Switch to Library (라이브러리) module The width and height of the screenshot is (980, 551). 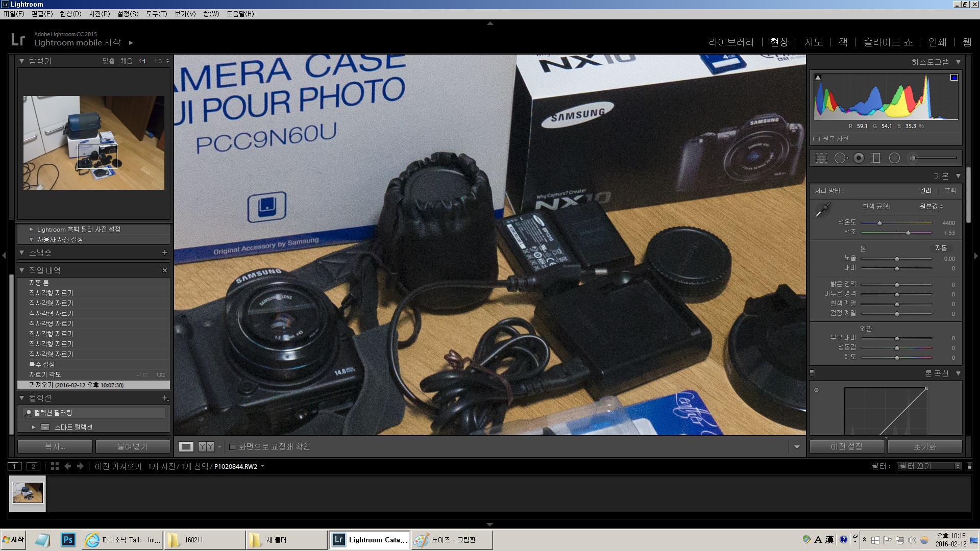pos(731,42)
